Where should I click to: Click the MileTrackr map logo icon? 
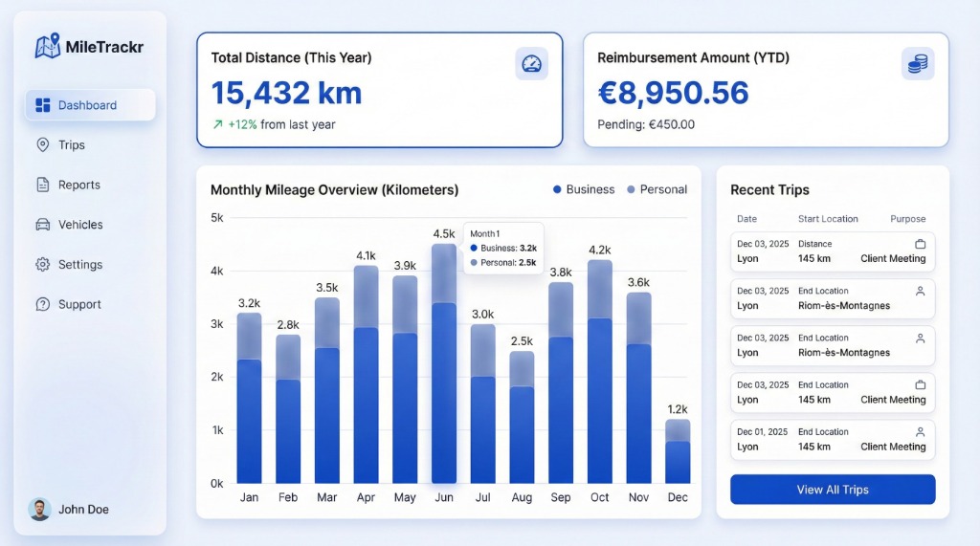(x=48, y=46)
